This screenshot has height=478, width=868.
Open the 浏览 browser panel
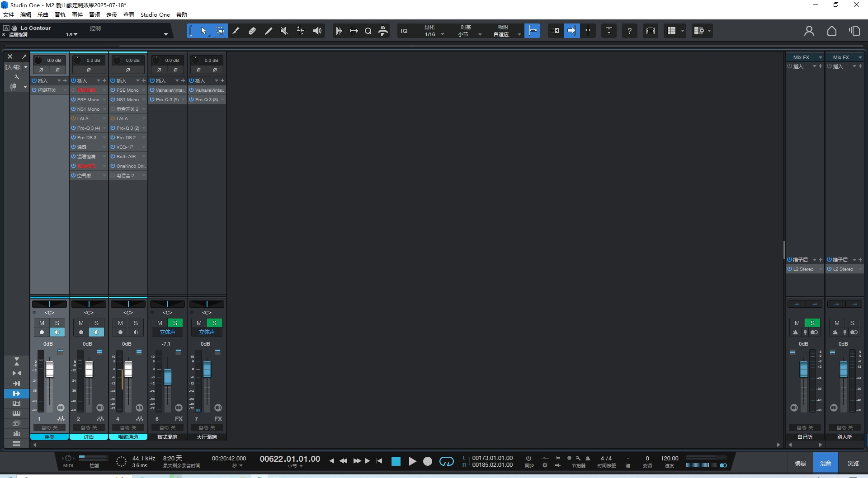click(853, 463)
